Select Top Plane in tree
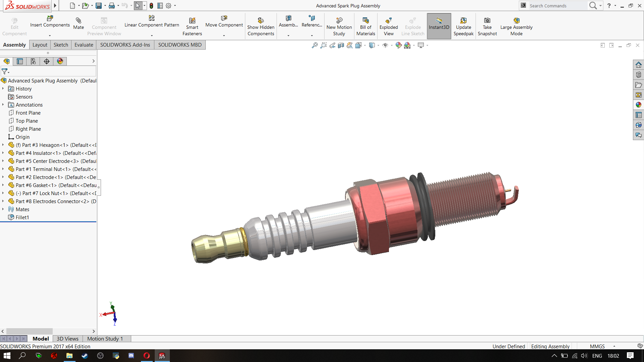644x362 pixels. point(27,121)
